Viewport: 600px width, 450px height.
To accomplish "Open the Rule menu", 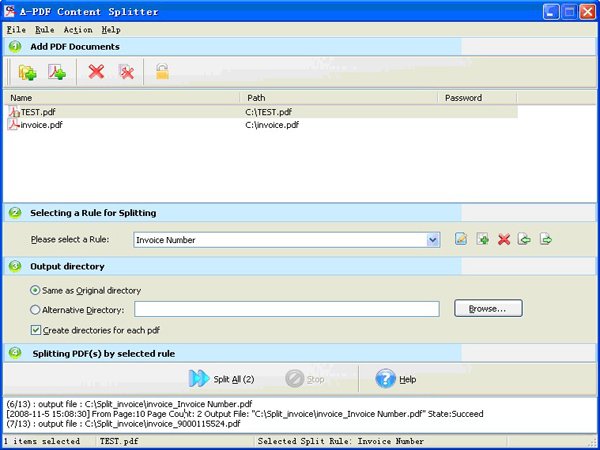I will (45, 30).
